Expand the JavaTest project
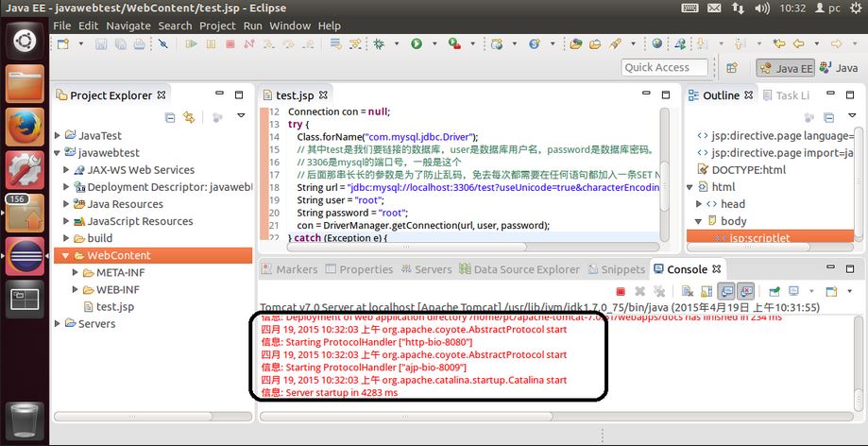Viewport: 868px width, 446px height. click(58, 136)
